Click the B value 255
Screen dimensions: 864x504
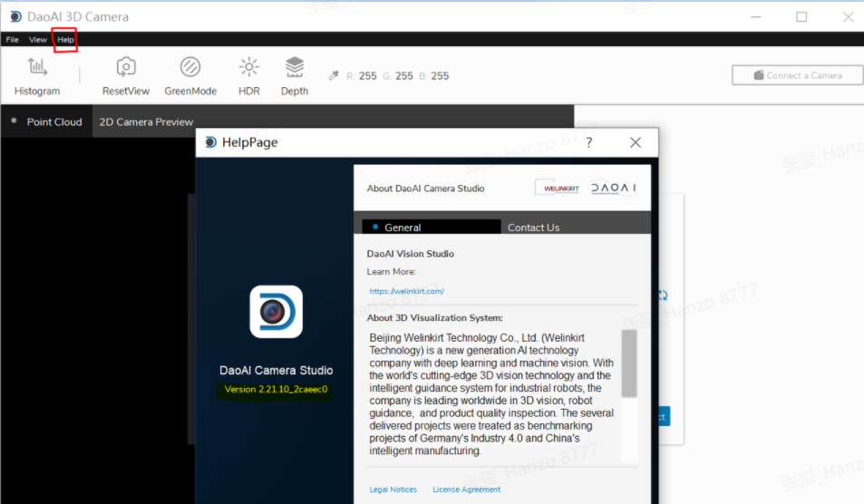(440, 76)
